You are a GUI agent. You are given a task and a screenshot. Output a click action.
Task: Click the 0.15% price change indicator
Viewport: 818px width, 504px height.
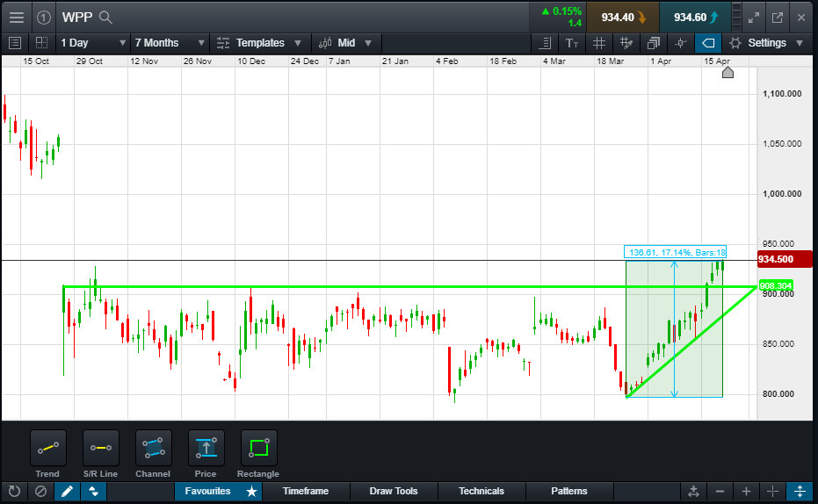point(561,11)
